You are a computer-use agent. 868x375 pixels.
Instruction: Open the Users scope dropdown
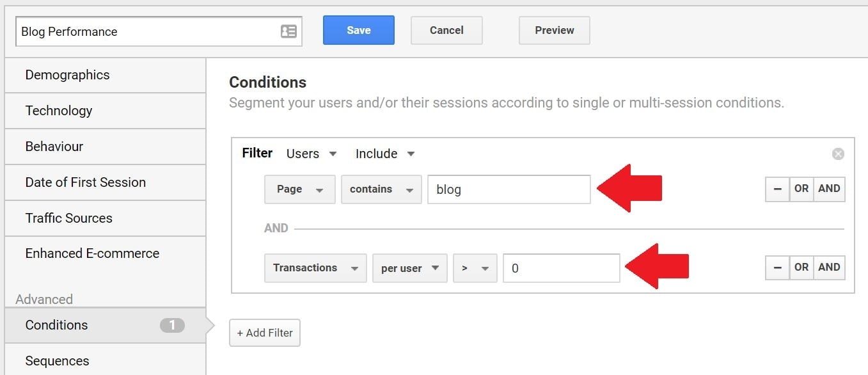point(311,154)
